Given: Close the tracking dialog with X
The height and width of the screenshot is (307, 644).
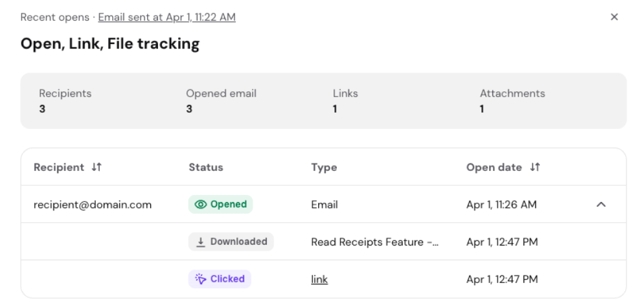Looking at the screenshot, I should point(614,17).
